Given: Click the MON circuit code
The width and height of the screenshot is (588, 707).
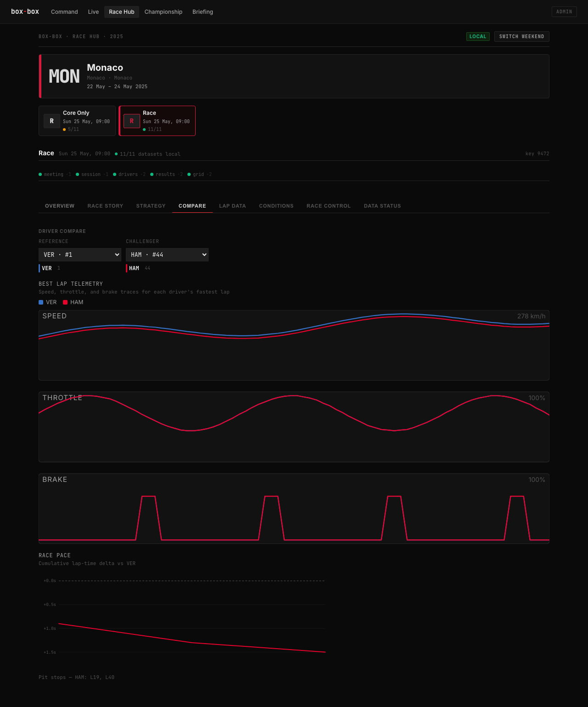Looking at the screenshot, I should coord(64,76).
